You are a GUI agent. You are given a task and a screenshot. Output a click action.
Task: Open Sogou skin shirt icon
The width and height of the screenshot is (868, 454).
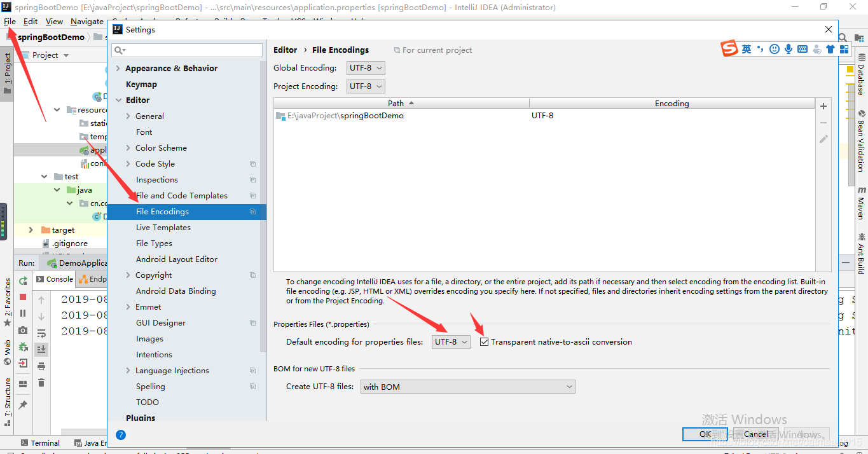click(x=830, y=49)
